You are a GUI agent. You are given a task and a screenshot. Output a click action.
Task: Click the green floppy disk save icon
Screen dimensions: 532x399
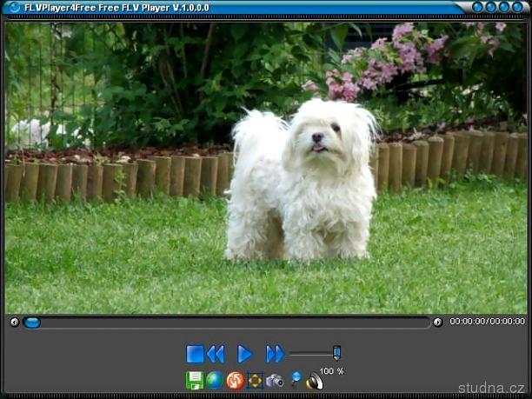click(x=195, y=381)
